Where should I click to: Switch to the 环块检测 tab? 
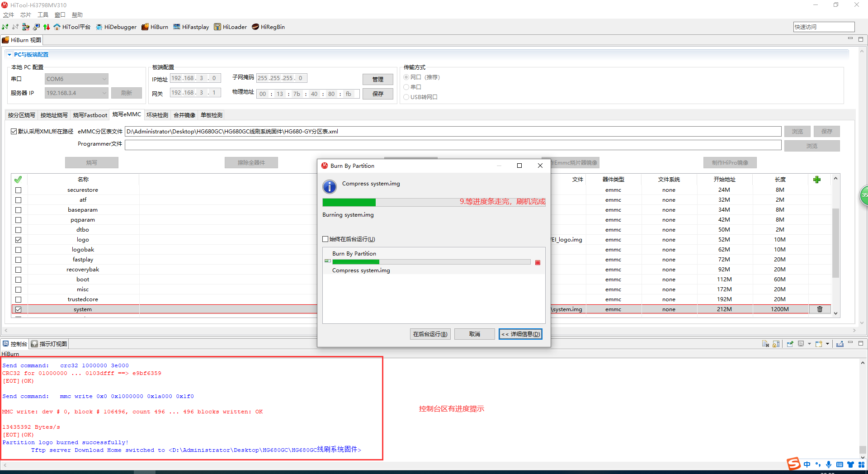click(x=157, y=115)
